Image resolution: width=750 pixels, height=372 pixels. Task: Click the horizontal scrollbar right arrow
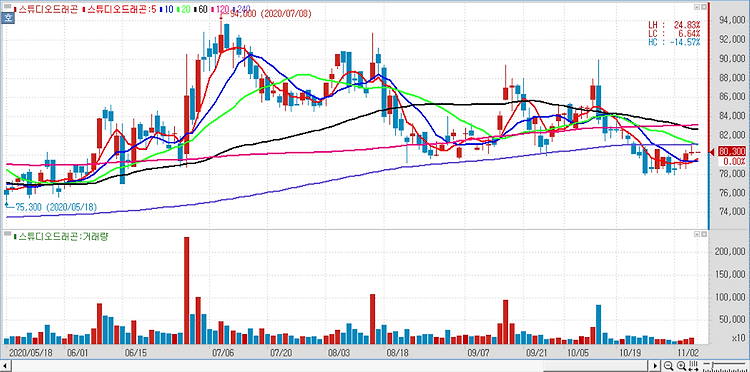point(656,366)
